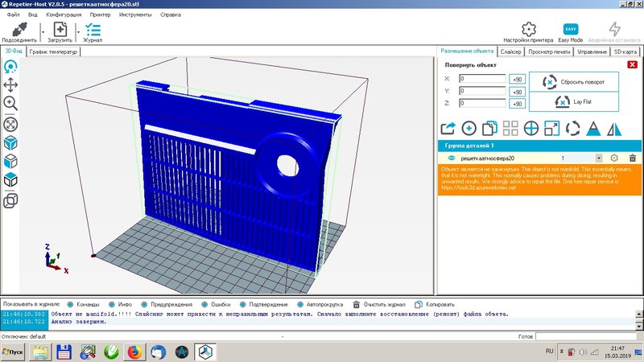Open the Файл menu
This screenshot has height=362, width=644.
(13, 14)
